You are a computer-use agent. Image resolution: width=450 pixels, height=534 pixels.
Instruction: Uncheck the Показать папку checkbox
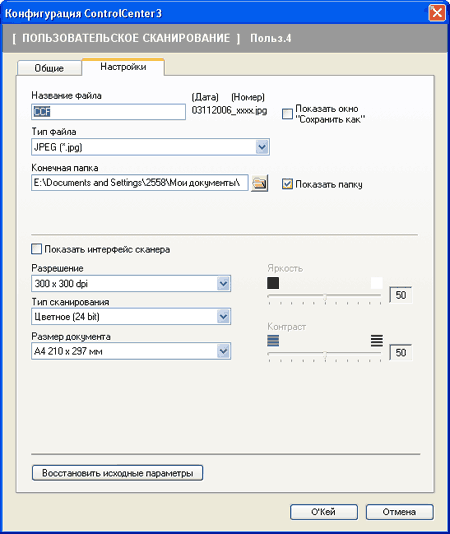287,184
